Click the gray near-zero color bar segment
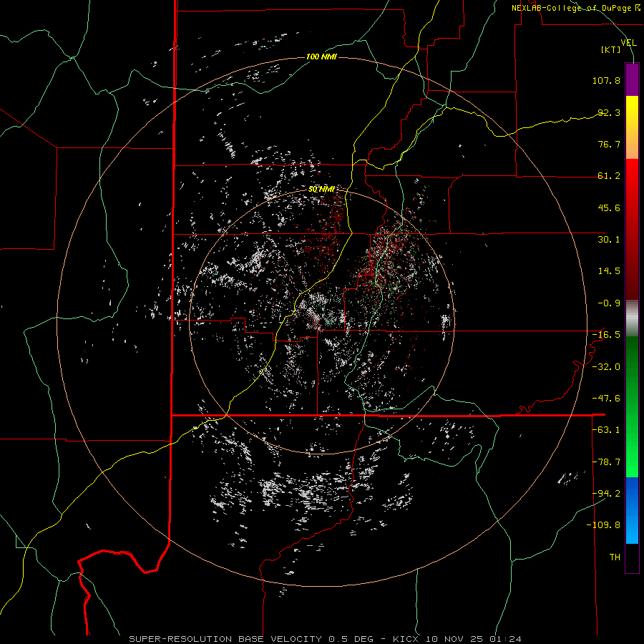 (x=632, y=318)
